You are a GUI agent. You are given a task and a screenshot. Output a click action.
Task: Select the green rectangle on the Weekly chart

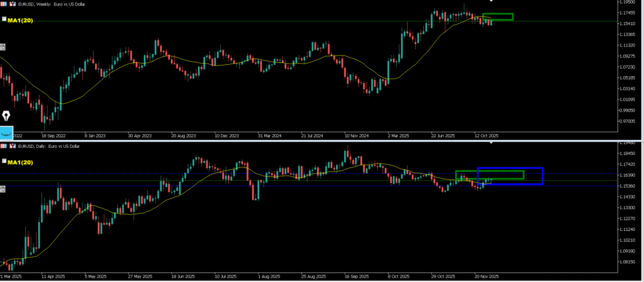[x=497, y=14]
